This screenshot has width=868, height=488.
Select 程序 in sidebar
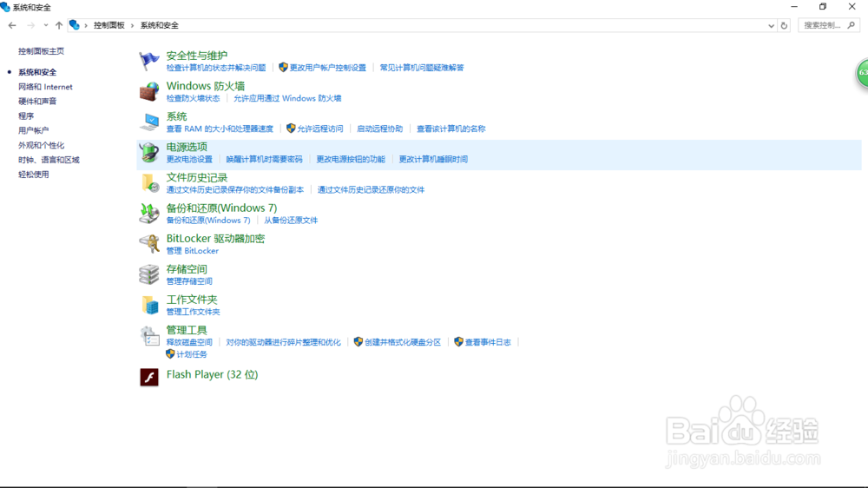point(26,116)
